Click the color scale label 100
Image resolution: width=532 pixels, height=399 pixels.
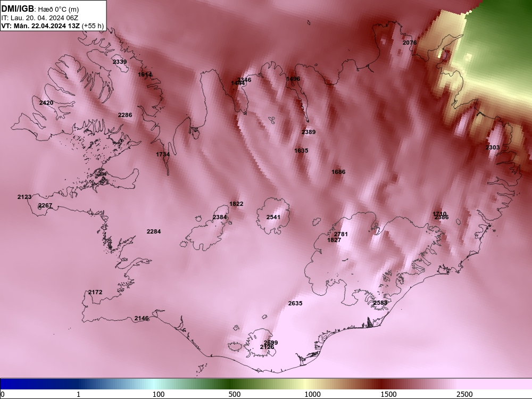[x=159, y=394]
